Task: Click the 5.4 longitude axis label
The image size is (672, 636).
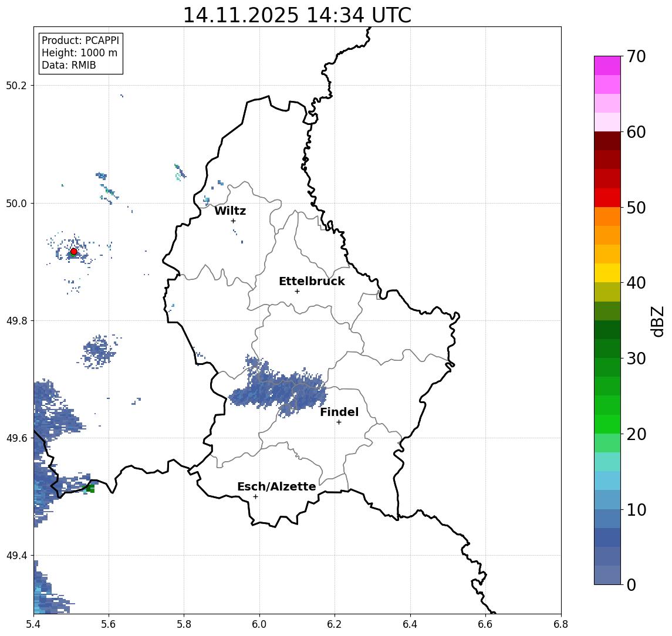Action: (33, 624)
